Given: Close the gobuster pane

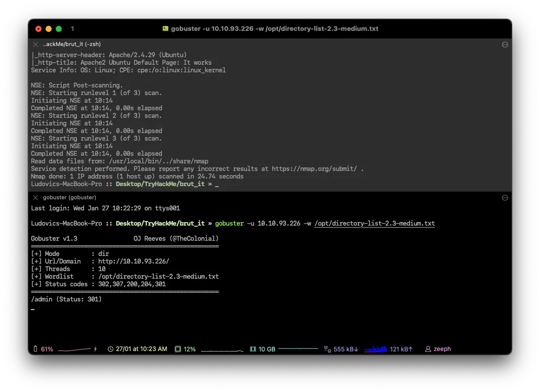Looking at the screenshot, I should [x=35, y=197].
